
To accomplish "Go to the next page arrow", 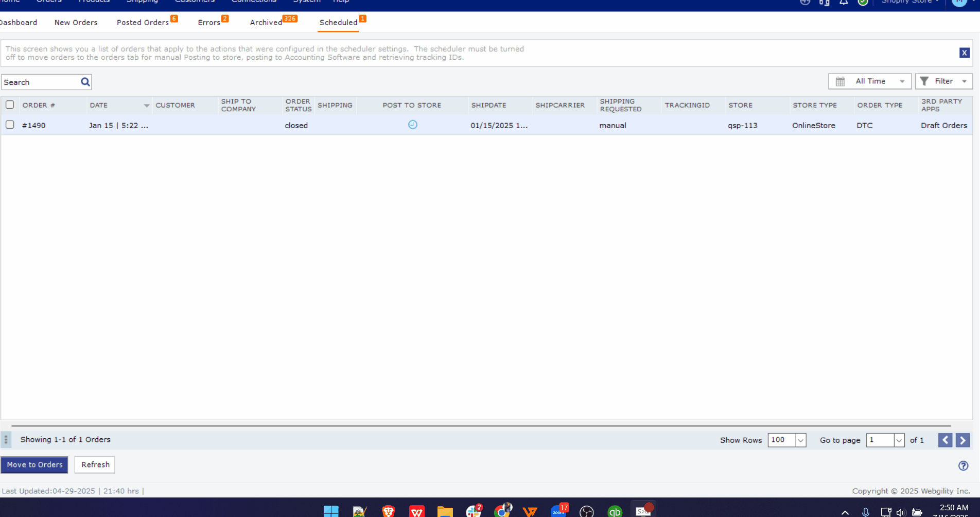I will point(962,440).
